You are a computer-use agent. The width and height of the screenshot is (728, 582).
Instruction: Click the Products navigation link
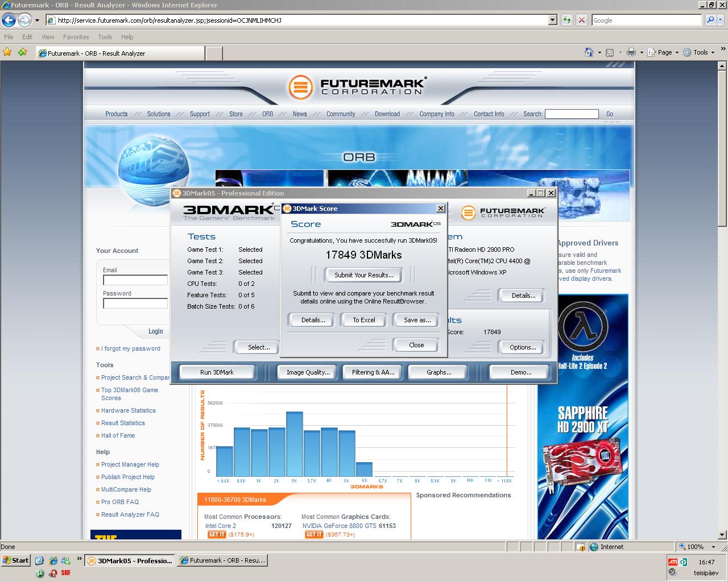(117, 114)
